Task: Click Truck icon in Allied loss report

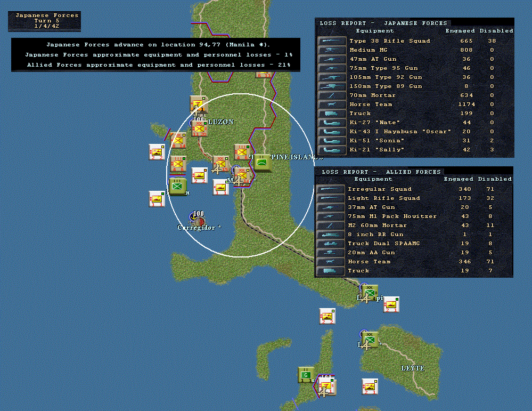Action: click(331, 271)
